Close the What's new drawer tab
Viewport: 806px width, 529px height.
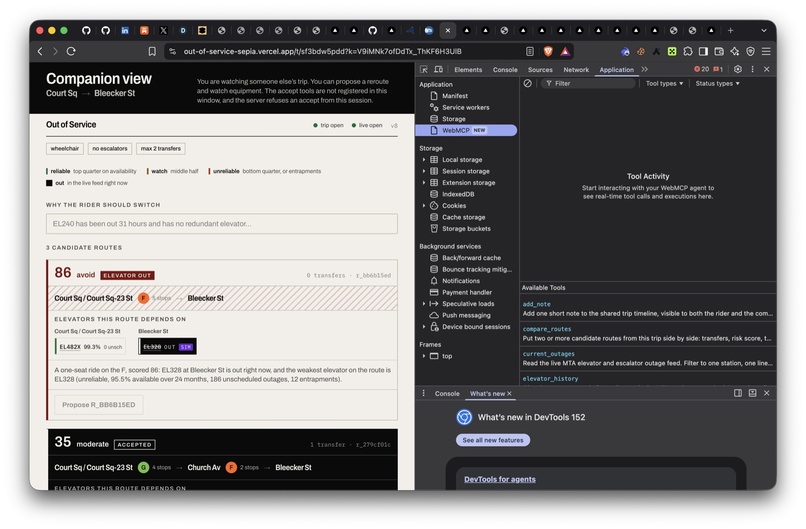click(509, 393)
